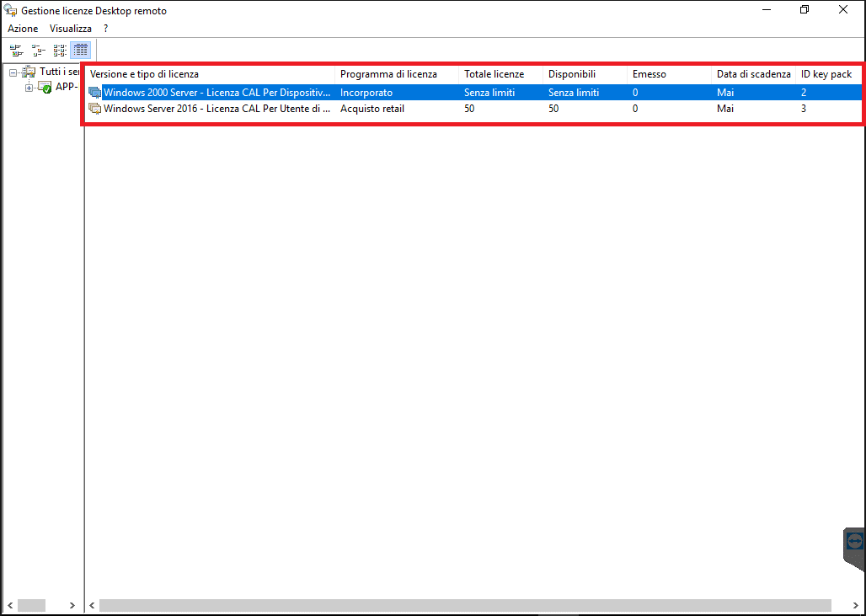The width and height of the screenshot is (866, 616).
Task: Sort by Disponibili column header
Action: point(585,74)
